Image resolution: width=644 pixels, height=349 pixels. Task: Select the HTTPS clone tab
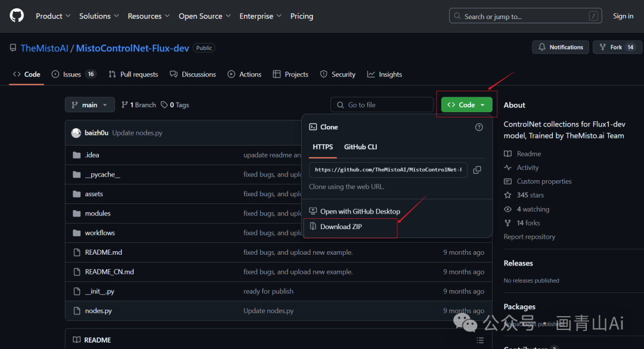[x=323, y=147]
